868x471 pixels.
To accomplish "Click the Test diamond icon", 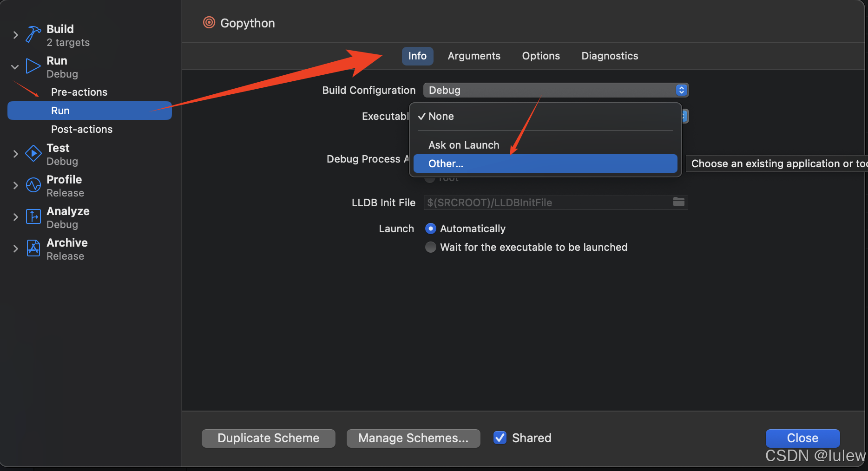I will pos(33,153).
